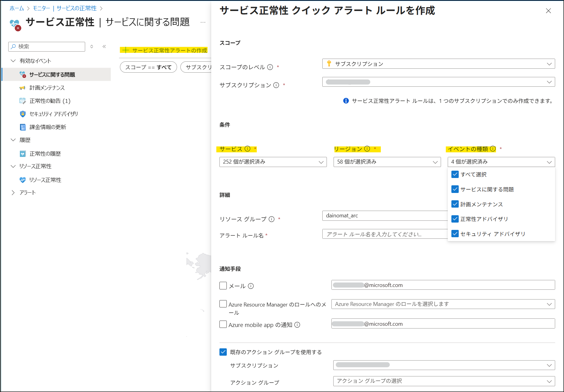Click the 正常性の履歴 icon

click(23, 154)
